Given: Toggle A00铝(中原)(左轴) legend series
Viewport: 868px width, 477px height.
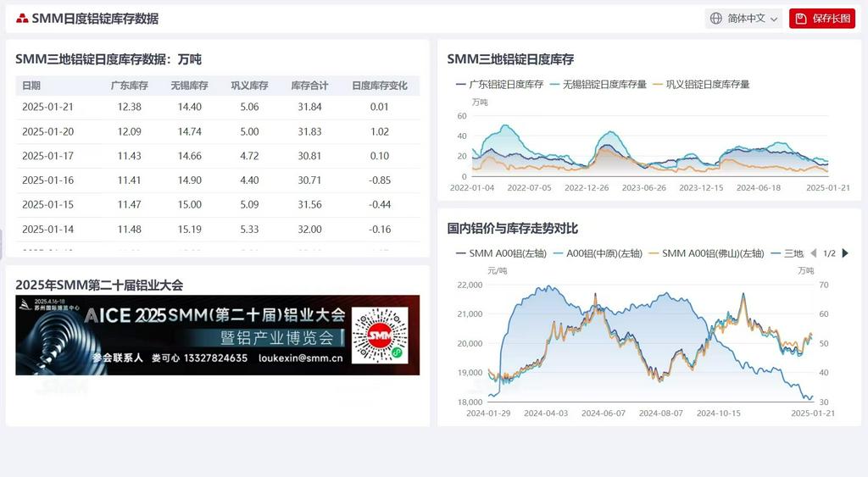Looking at the screenshot, I should pyautogui.click(x=598, y=253).
